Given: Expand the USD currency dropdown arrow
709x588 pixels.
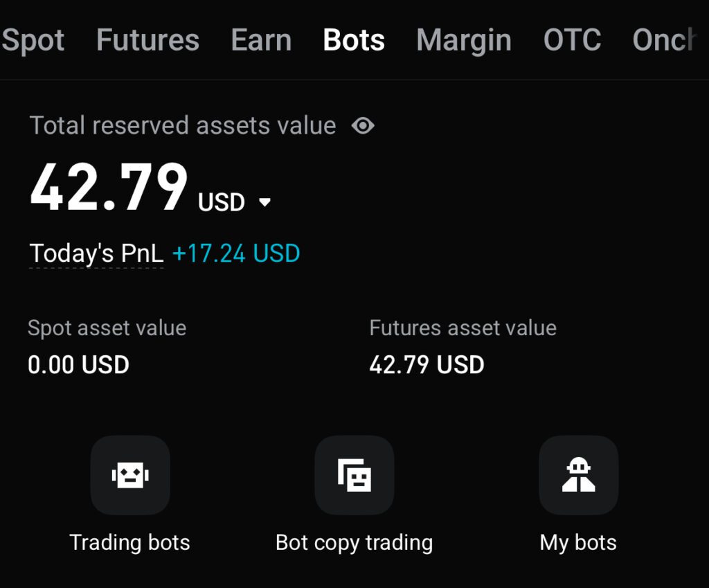Looking at the screenshot, I should [264, 203].
